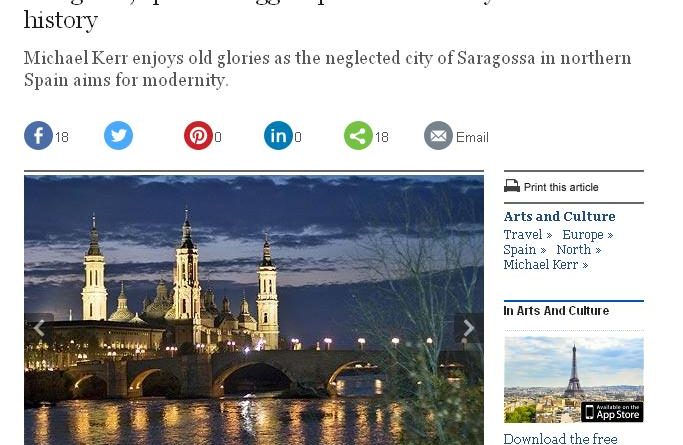Click the Saragossa basilica photo
The height and width of the screenshot is (445, 683).
click(254, 310)
